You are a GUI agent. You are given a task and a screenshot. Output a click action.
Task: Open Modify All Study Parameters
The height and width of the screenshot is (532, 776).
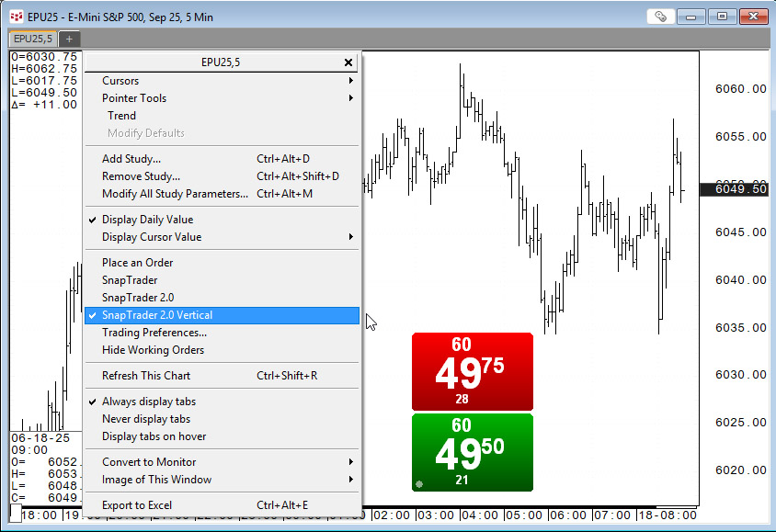[x=223, y=194]
